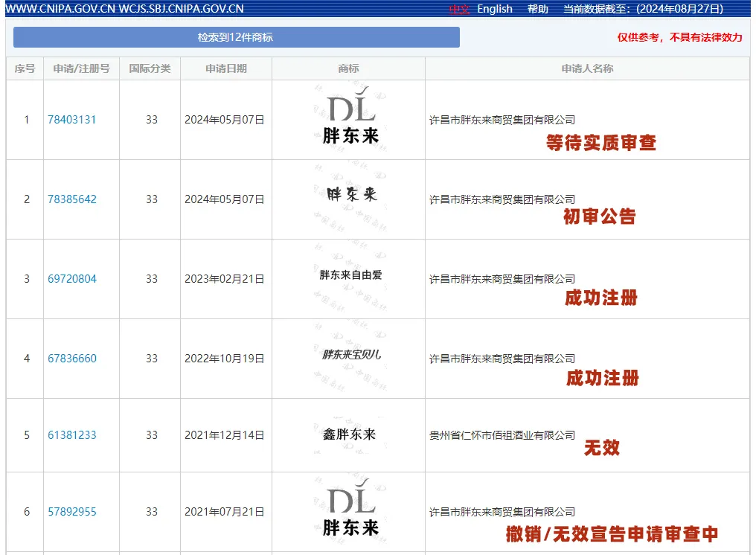756x555 pixels.
Task: Click the 商标 column header
Action: [x=348, y=68]
